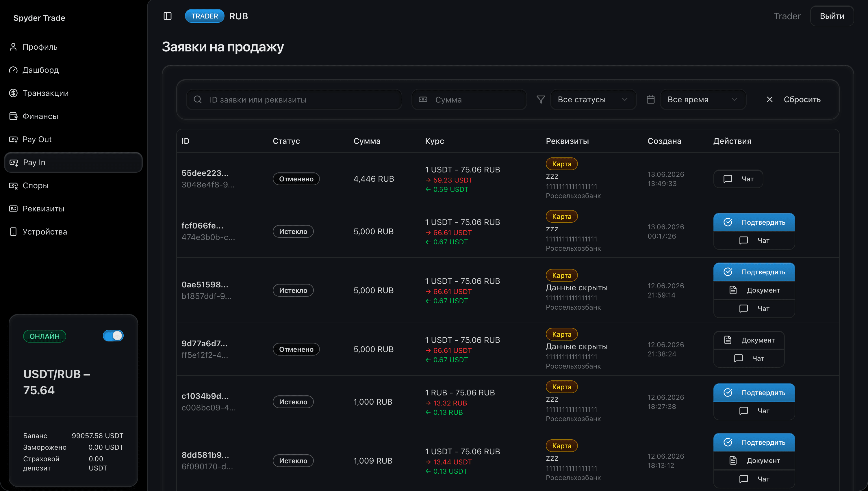Click the Устройства phone icon
The image size is (868, 491).
(13, 232)
